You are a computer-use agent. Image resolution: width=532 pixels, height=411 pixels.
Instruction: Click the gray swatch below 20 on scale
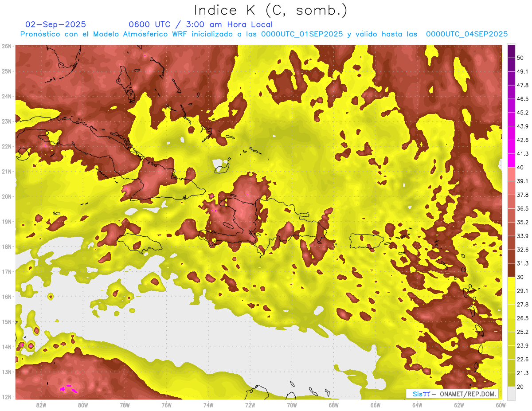click(511, 393)
